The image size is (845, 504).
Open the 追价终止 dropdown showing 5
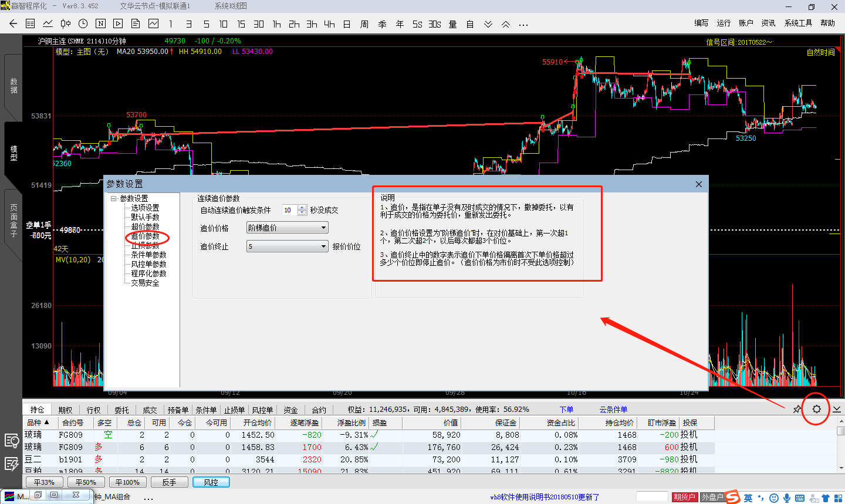[x=287, y=246]
